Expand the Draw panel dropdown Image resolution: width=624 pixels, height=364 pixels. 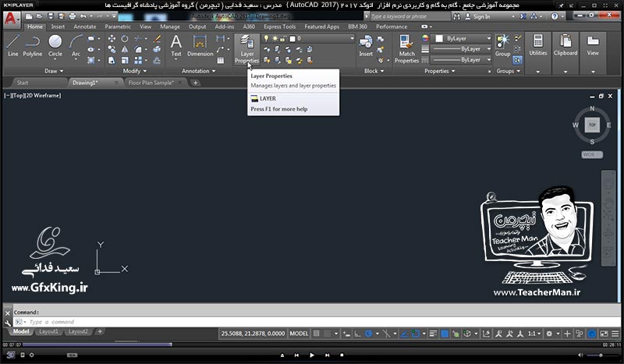(54, 71)
